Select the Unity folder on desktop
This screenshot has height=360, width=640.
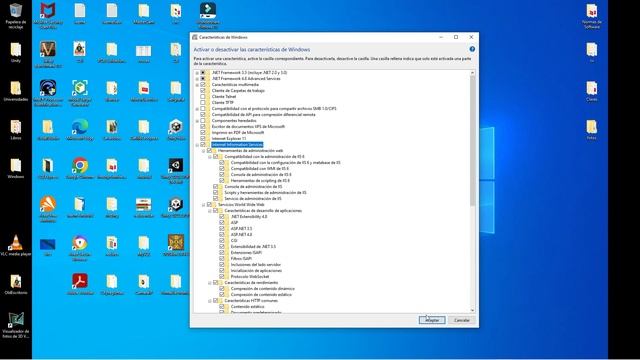pos(16,52)
